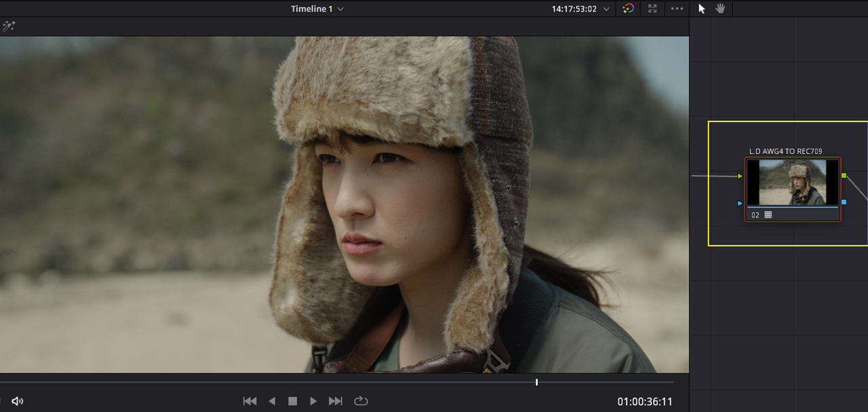Toggle the bypass color grades icon
This screenshot has height=412, width=868.
(628, 9)
